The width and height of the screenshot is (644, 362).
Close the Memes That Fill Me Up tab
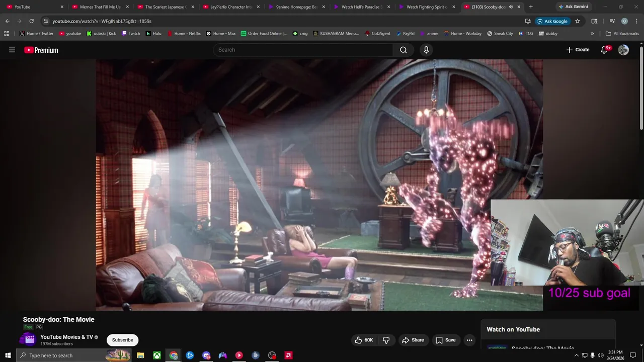127,7
